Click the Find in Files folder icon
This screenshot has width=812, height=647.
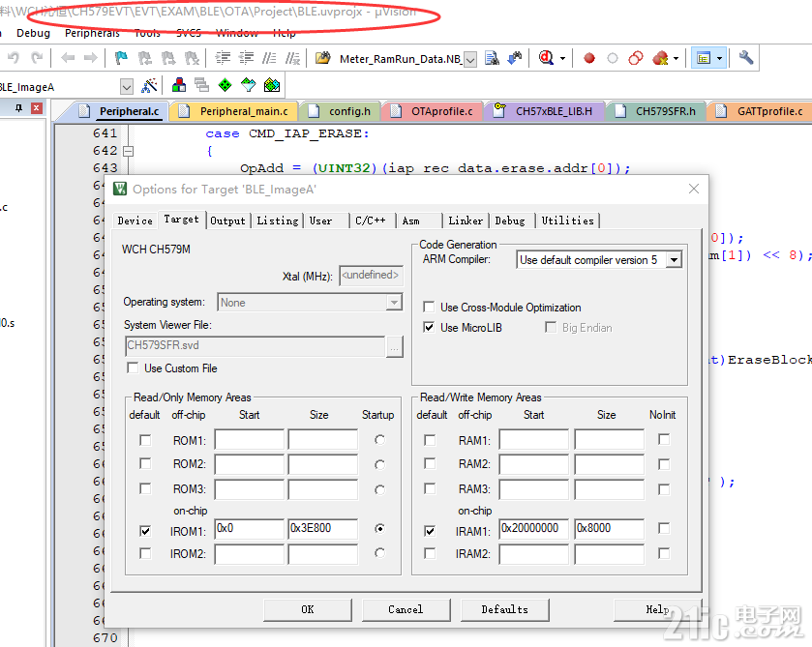coord(322,57)
